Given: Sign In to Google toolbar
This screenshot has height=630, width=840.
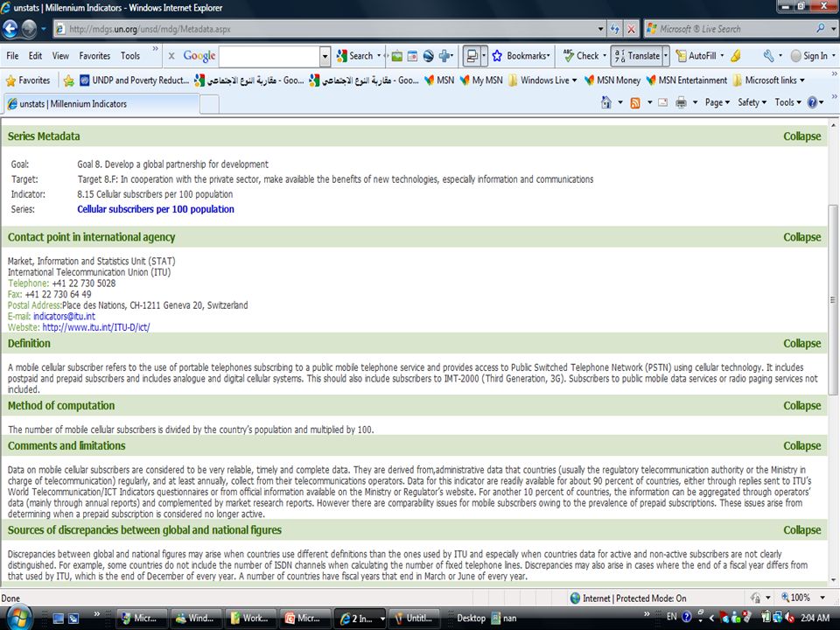Looking at the screenshot, I should tap(808, 56).
